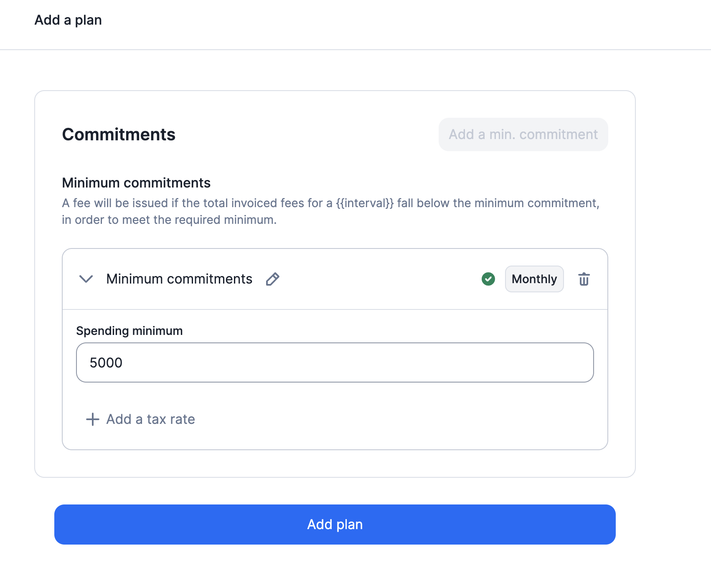Delete the commitment using the trash icon
This screenshot has height=588, width=711.
[584, 279]
